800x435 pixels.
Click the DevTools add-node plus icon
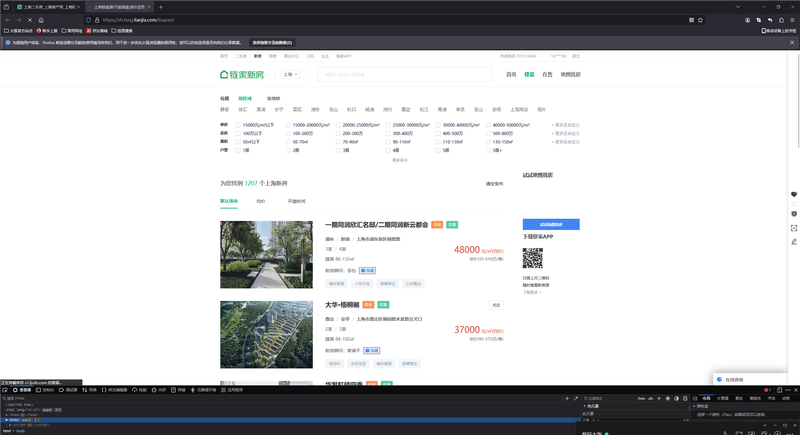click(x=567, y=398)
